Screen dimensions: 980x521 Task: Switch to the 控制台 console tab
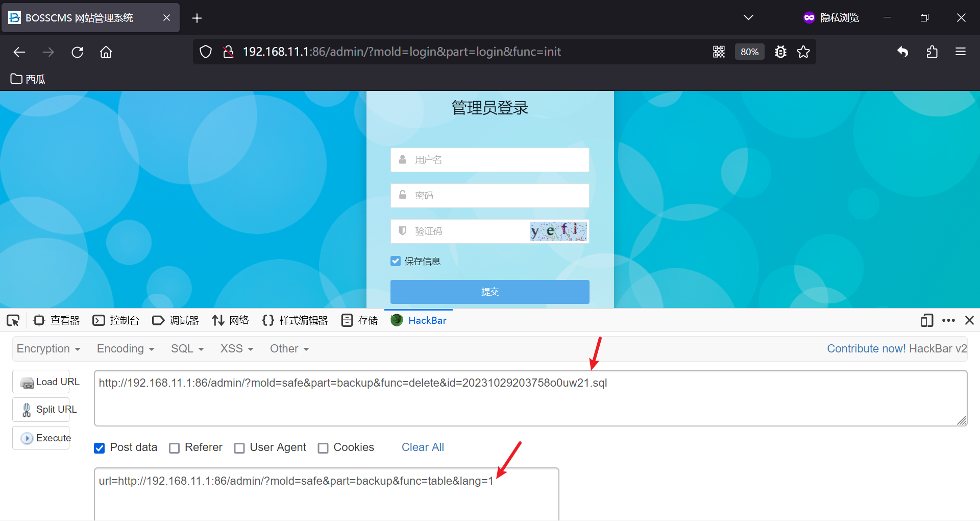[116, 320]
